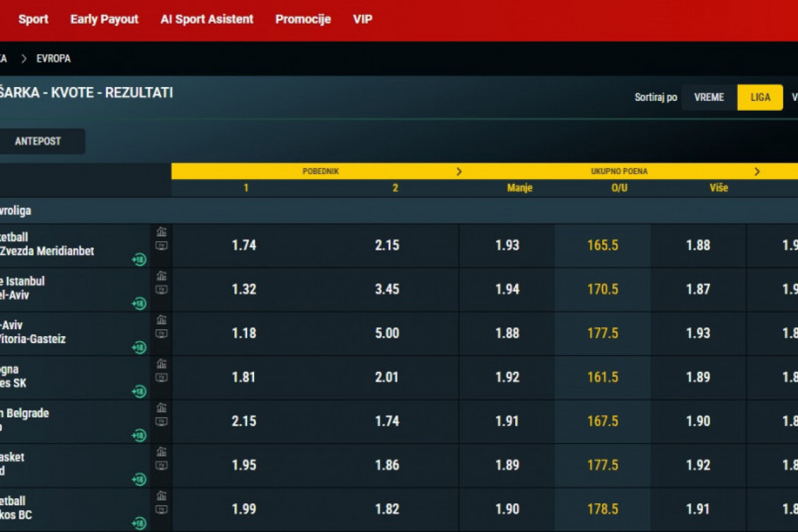Image resolution: width=798 pixels, height=532 pixels.
Task: Select LIGA sorting option
Action: 760,98
